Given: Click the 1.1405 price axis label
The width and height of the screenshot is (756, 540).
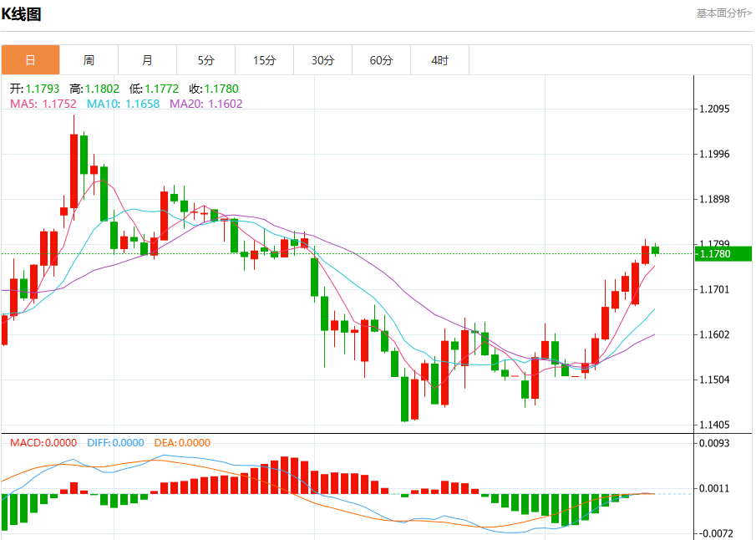Looking at the screenshot, I should point(714,425).
